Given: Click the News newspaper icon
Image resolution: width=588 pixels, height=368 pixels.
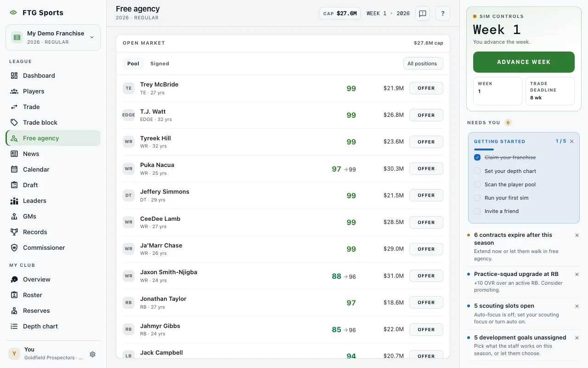Looking at the screenshot, I should 14,154.
